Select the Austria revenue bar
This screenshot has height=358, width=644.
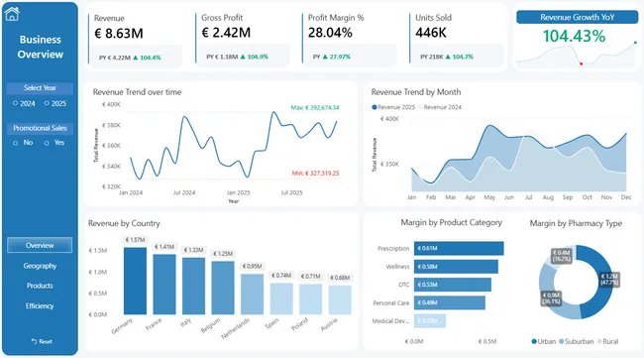[x=340, y=300]
